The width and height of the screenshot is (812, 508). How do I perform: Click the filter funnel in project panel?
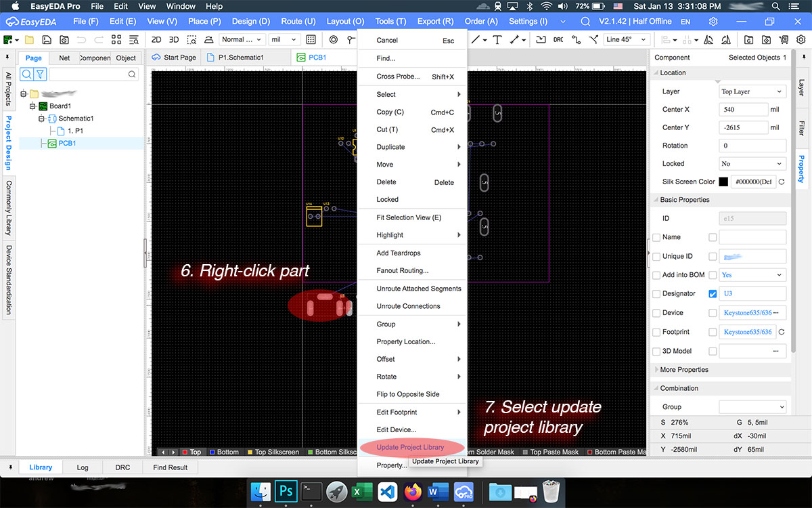tap(40, 74)
